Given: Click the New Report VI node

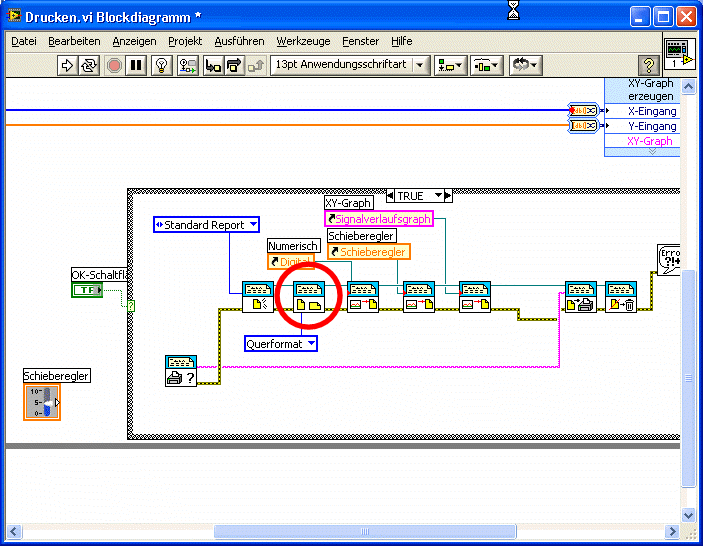Looking at the screenshot, I should pyautogui.click(x=257, y=296).
